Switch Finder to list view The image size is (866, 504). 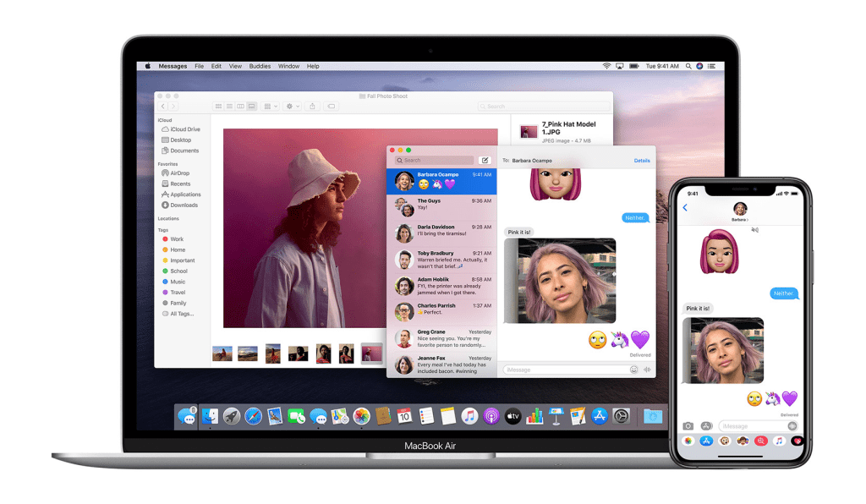click(229, 107)
